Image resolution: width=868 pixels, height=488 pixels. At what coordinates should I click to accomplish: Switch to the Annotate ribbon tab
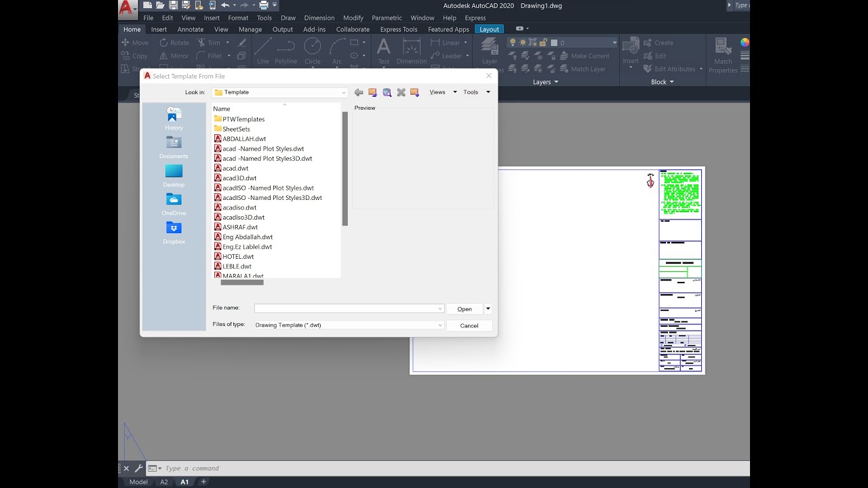[x=191, y=29]
